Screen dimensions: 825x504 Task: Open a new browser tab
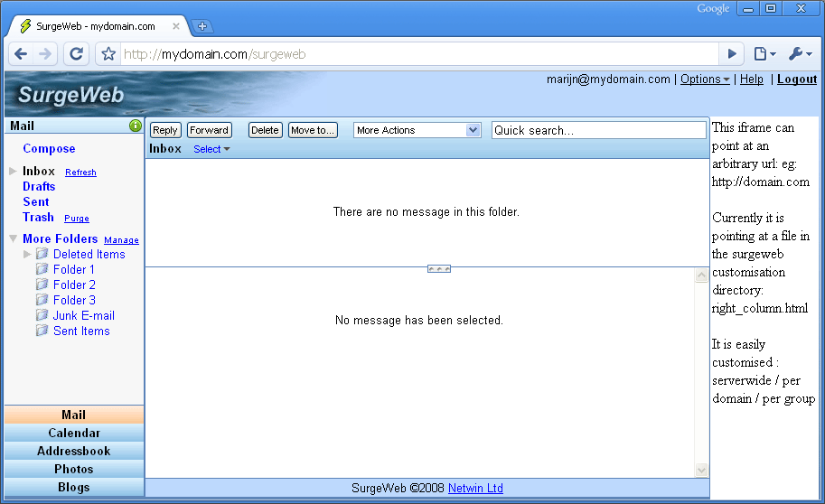pyautogui.click(x=202, y=26)
